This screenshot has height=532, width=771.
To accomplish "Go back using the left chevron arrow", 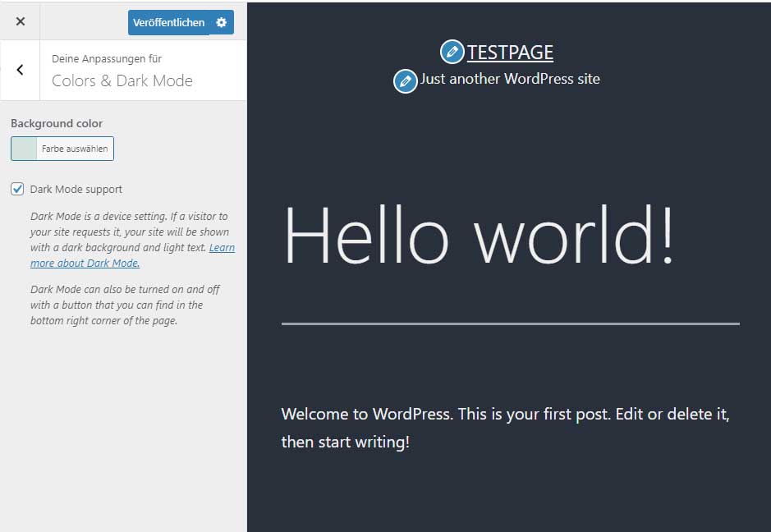I will point(20,71).
